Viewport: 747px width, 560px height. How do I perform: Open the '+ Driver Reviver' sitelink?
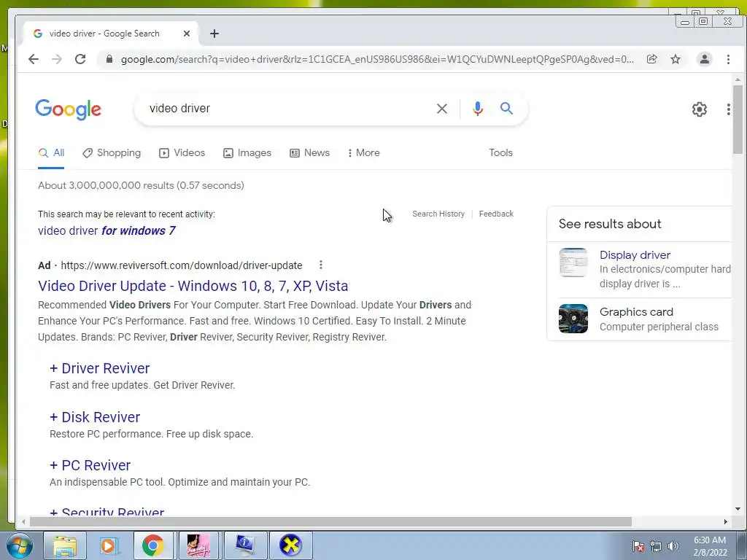click(99, 368)
